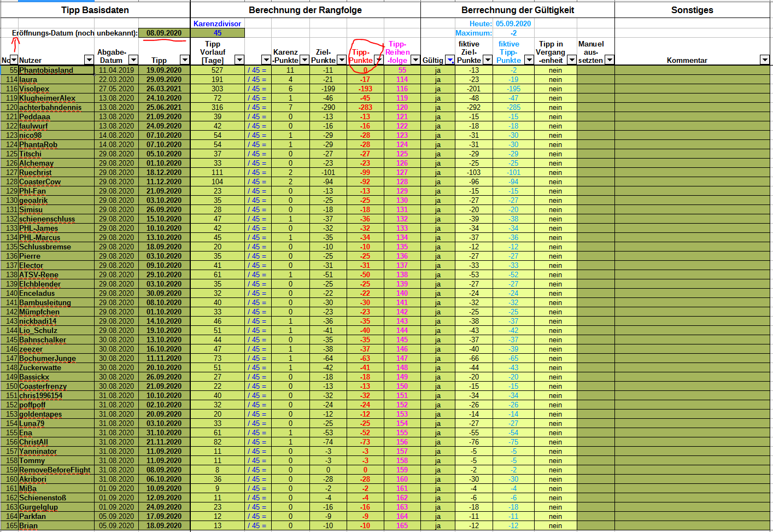Screen dimensions: 773x532
Task: Select the Ziel-Punkte cell '-199'
Action: 328,89
